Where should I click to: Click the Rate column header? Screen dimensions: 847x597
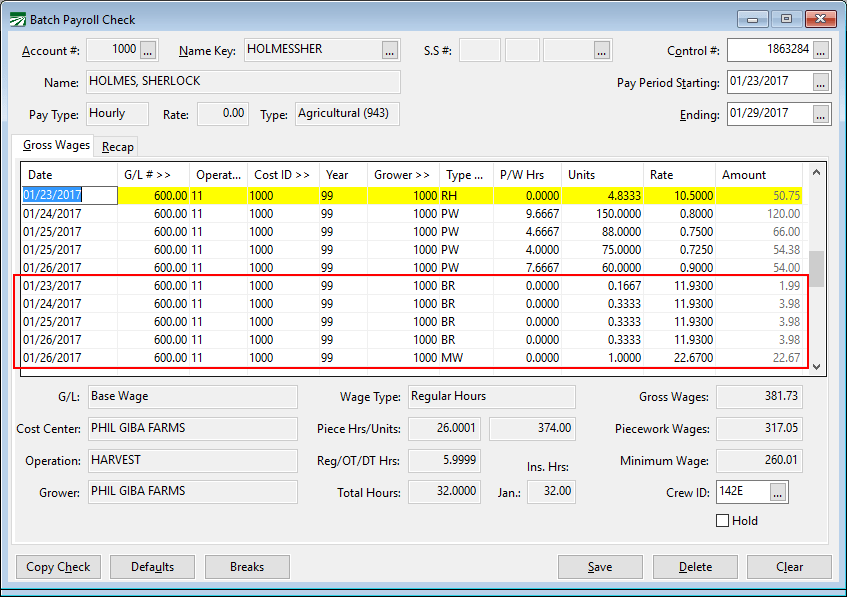tap(680, 175)
